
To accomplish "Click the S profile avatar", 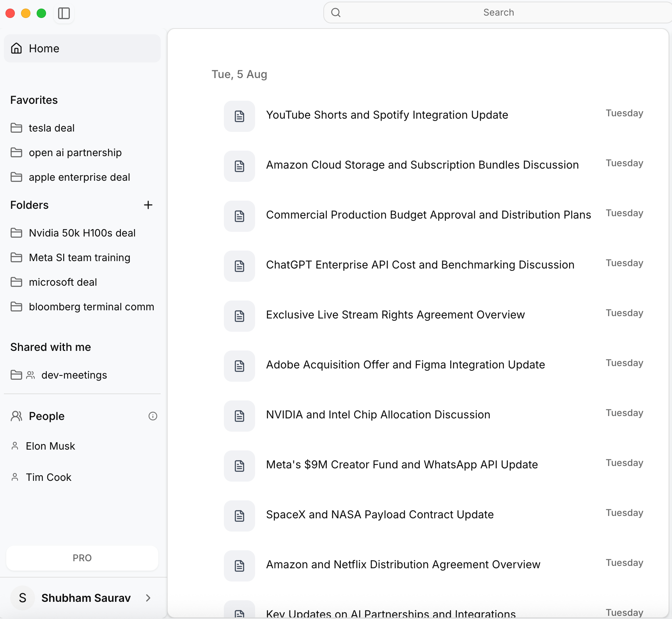I will coord(23,598).
